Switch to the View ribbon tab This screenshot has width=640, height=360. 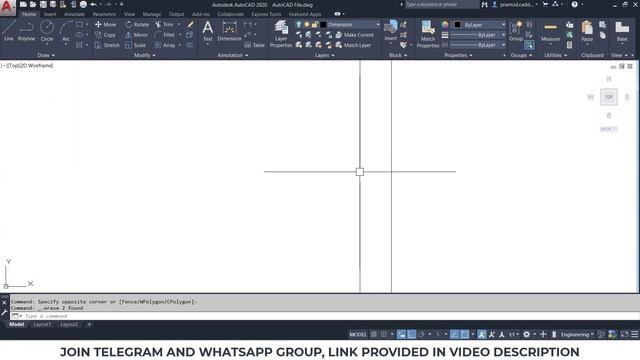pos(129,14)
